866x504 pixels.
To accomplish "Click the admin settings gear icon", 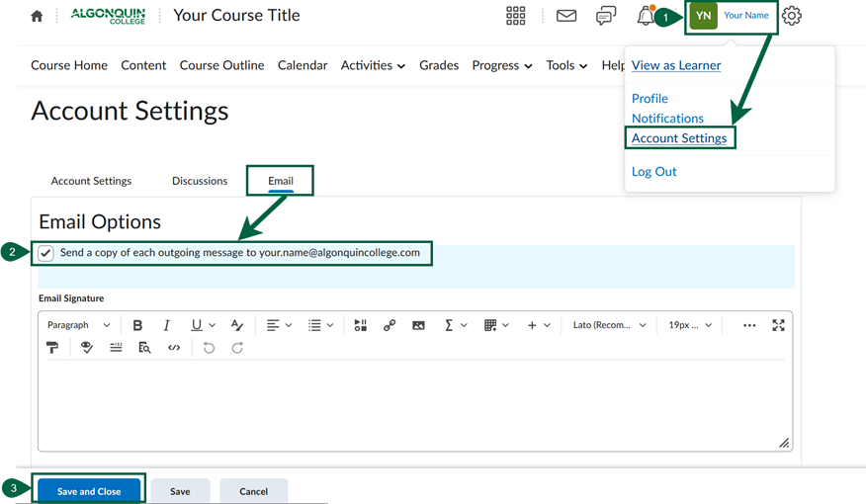I will coord(792,16).
